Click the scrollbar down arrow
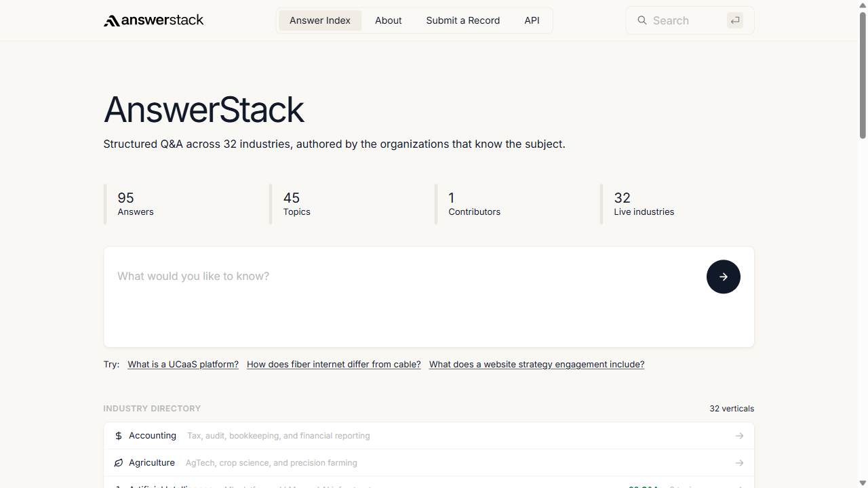 click(x=863, y=482)
